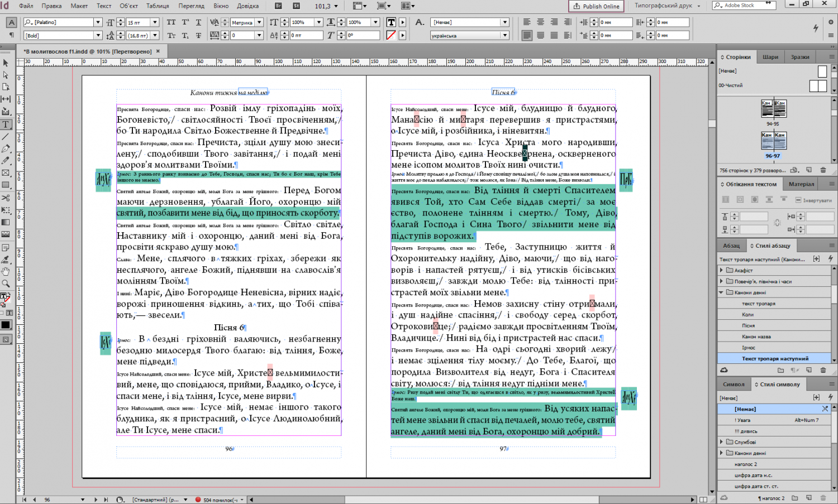Image resolution: width=838 pixels, height=504 pixels.
Task: Open the українська language dropdown
Action: point(505,35)
